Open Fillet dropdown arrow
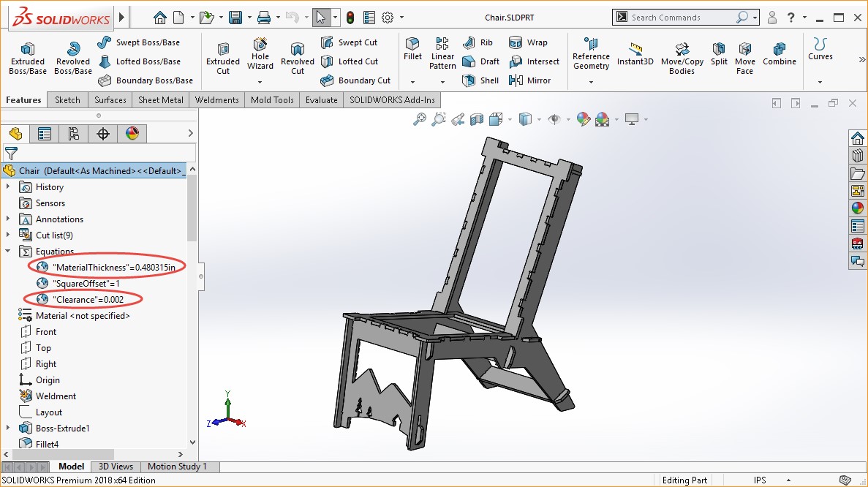Viewport: 868px width, 487px height. (x=412, y=82)
